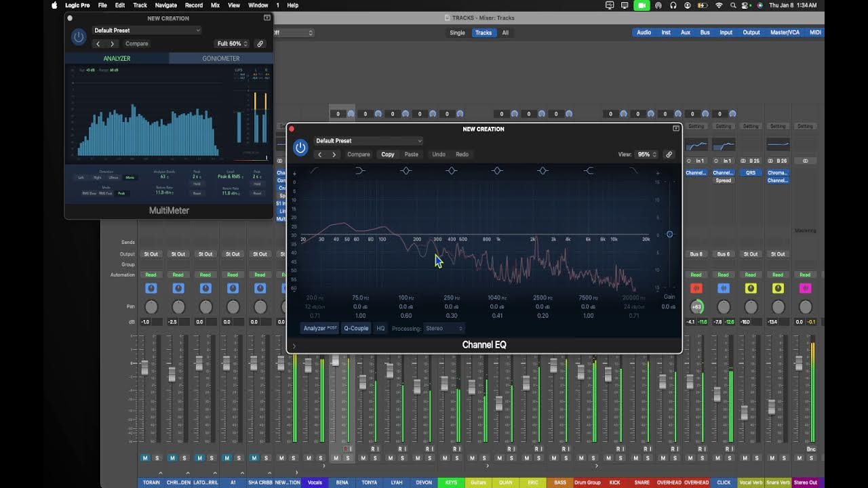Click the TORAIN track pan knob
The image size is (868, 488).
click(151, 307)
